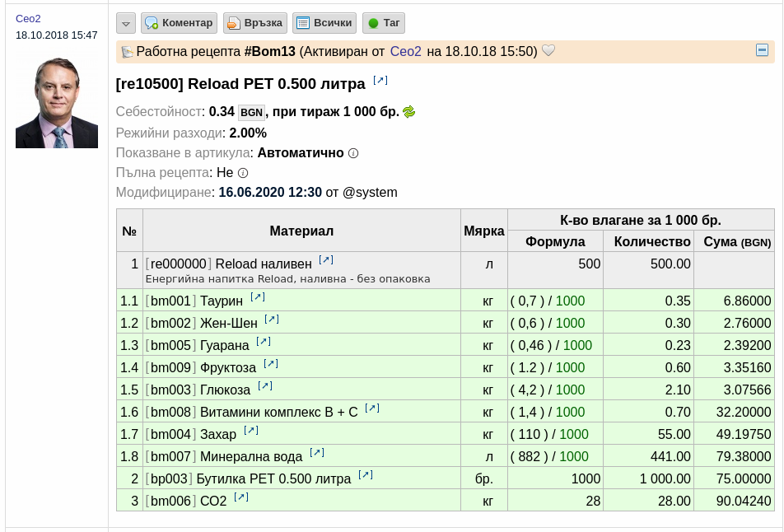Like the recipe with the heart icon
The image size is (784, 532).
coord(548,50)
